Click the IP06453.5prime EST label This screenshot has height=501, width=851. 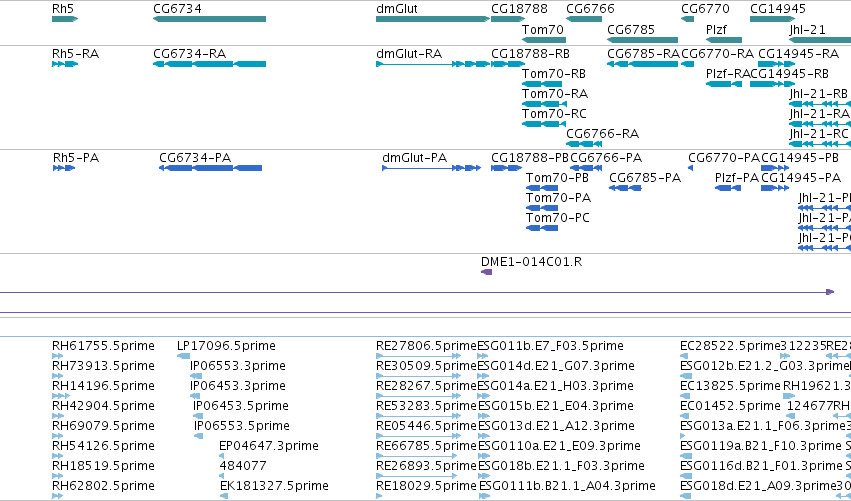[241, 407]
